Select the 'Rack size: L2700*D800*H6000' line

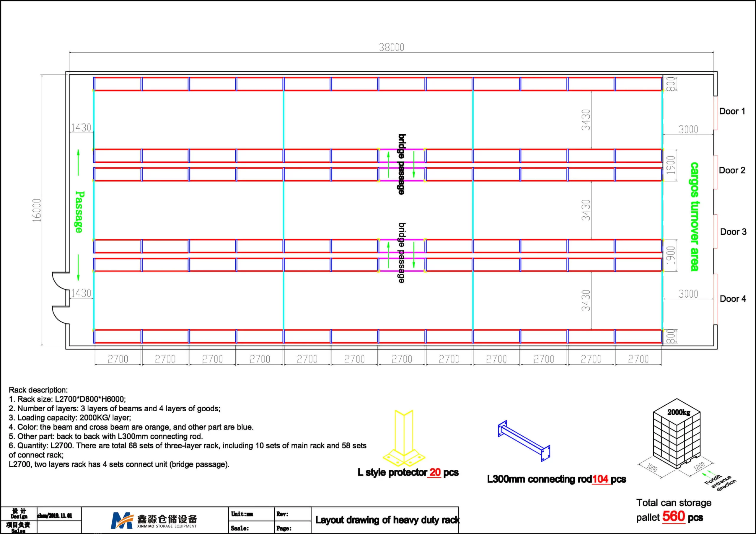67,399
